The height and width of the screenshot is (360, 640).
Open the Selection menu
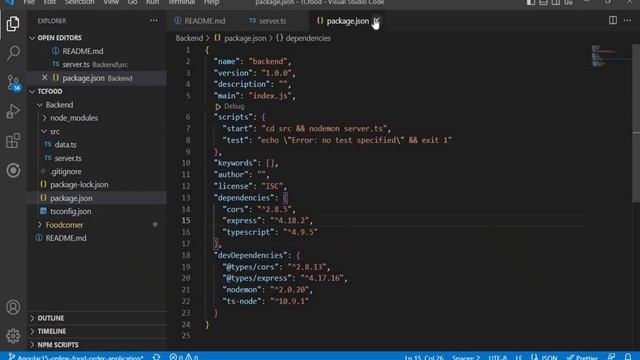click(79, 2)
